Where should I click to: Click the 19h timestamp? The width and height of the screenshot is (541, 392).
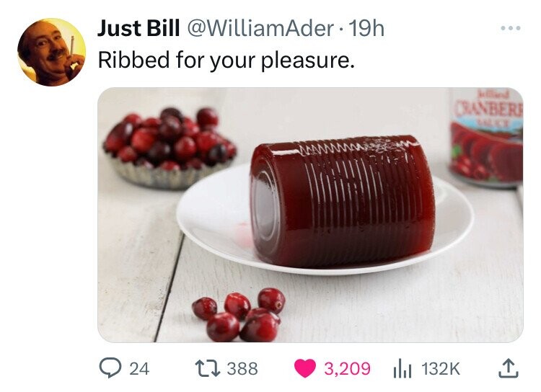pyautogui.click(x=366, y=28)
